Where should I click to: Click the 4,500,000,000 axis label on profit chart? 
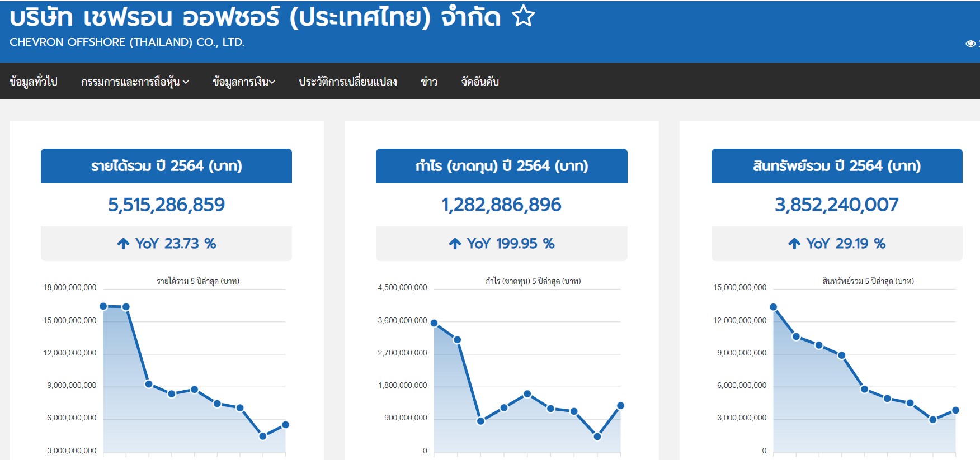pos(402,287)
